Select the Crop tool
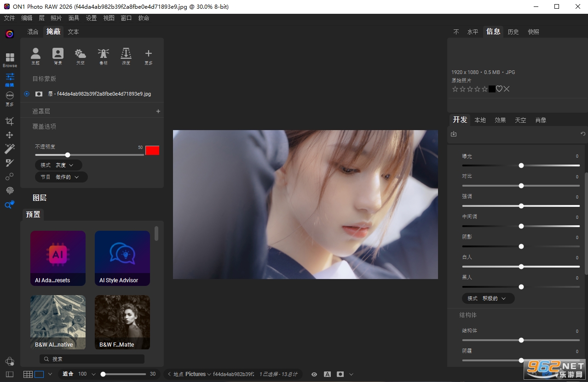588x382 pixels. coord(10,121)
